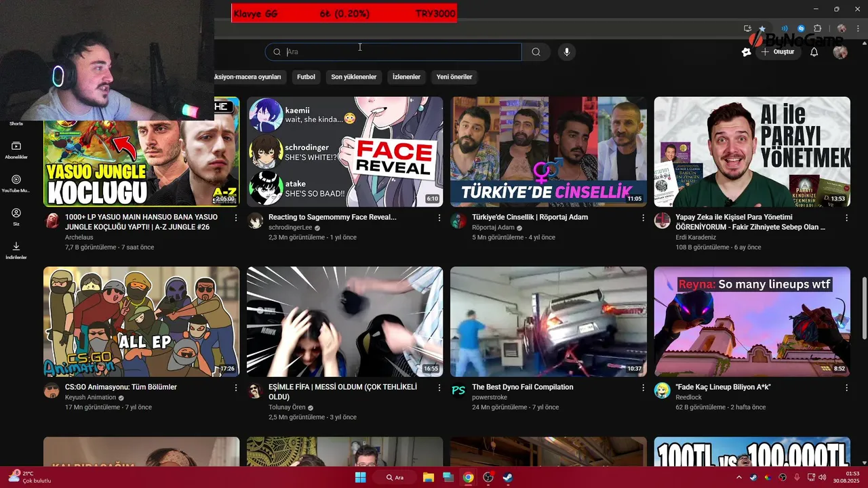
Task: Open Abonelikler in the YouTube sidebar
Action: click(x=16, y=150)
